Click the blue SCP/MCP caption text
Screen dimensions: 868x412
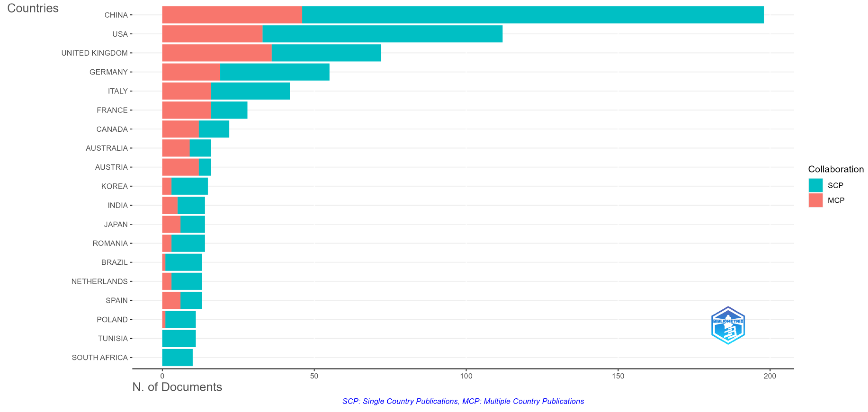[463, 401]
